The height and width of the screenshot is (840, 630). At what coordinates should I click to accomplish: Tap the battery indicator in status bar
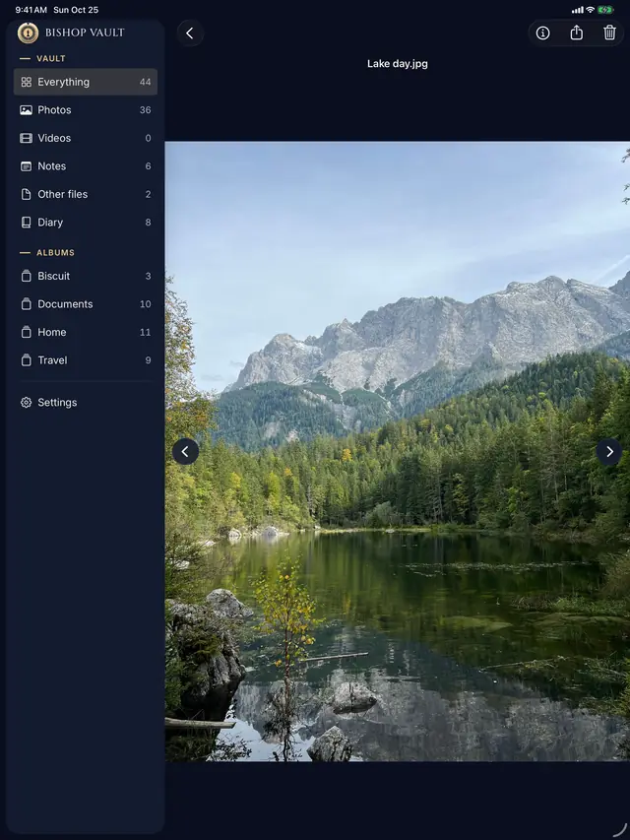click(x=605, y=10)
